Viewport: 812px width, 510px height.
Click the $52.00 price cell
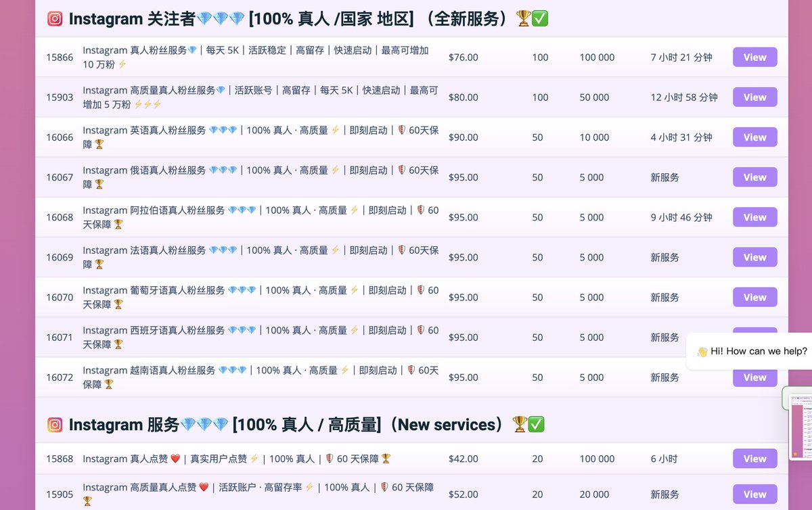tap(463, 494)
